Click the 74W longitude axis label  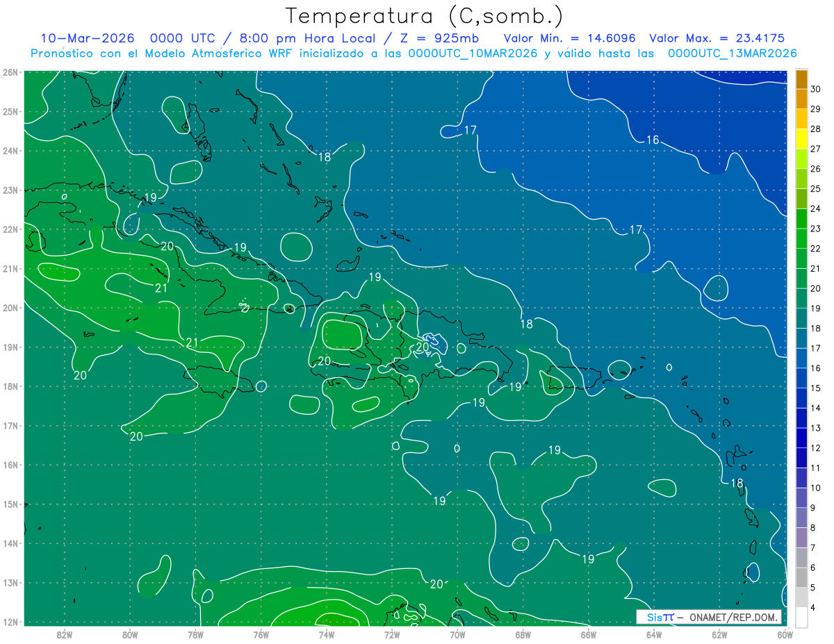(x=327, y=634)
